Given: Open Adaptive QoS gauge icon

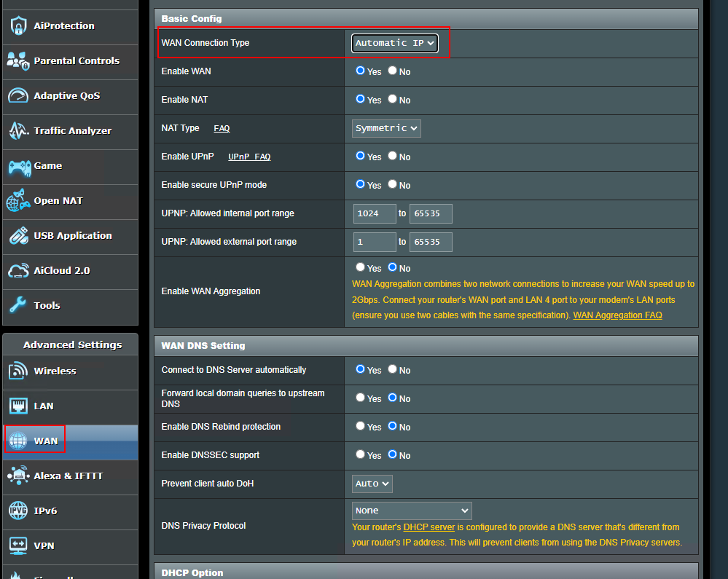Looking at the screenshot, I should (18, 95).
